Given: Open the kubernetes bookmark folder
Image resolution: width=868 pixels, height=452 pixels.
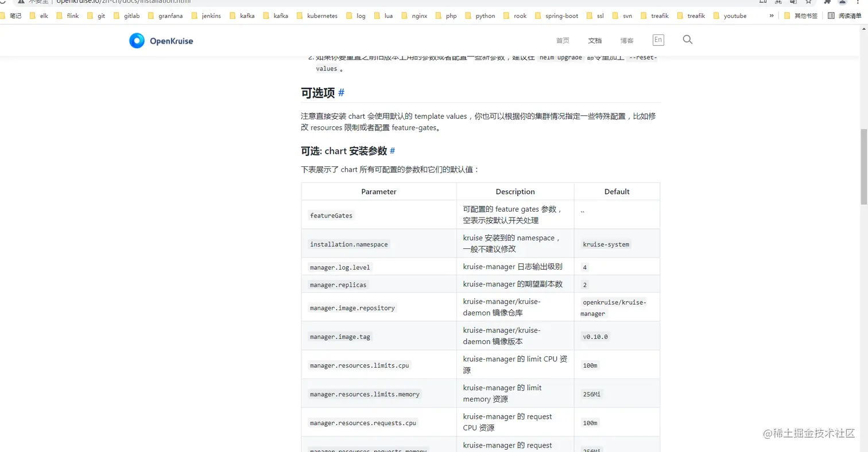Looking at the screenshot, I should [x=317, y=16].
